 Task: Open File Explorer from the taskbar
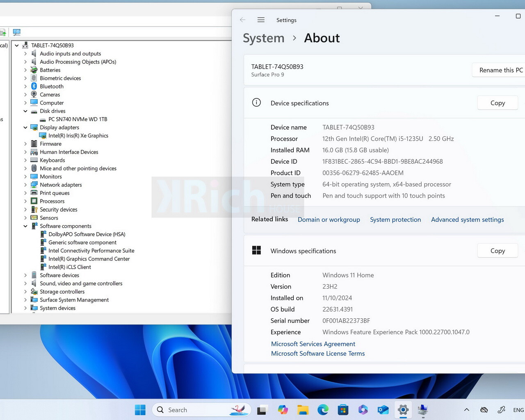point(303,410)
